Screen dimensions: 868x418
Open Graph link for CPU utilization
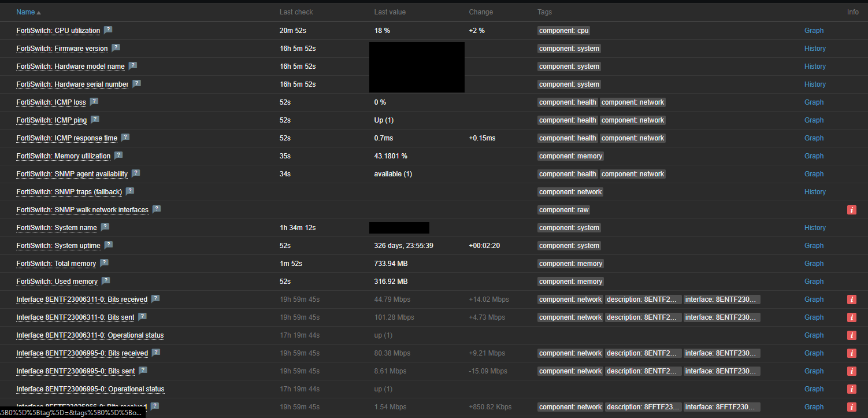(814, 31)
